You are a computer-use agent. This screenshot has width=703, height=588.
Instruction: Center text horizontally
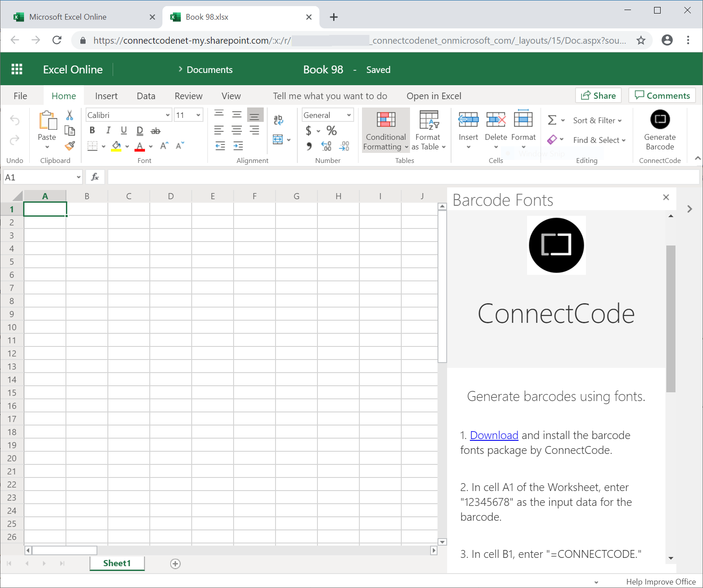coord(237,130)
